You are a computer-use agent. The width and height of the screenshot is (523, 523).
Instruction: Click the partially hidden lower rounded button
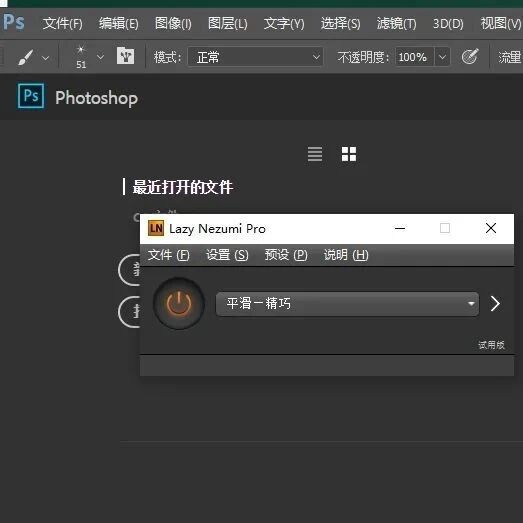tap(129, 312)
